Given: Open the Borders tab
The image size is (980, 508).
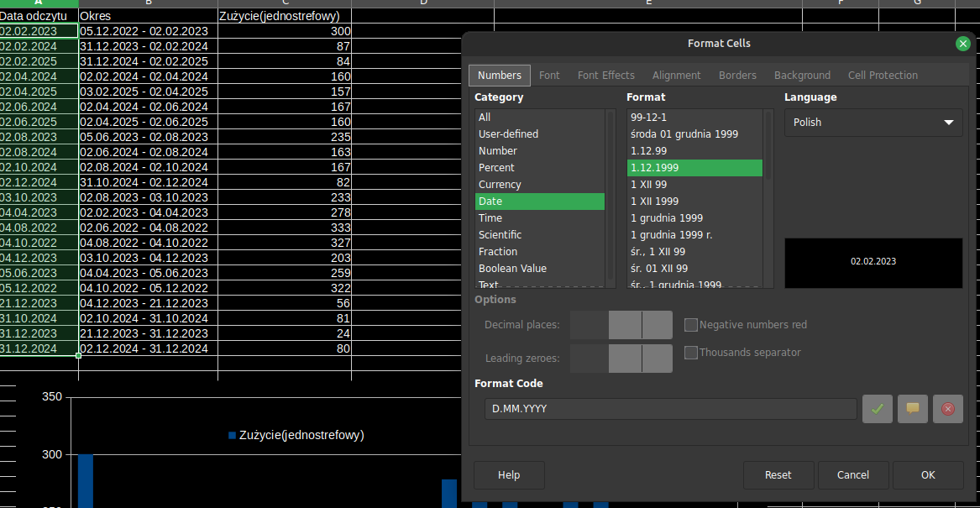Looking at the screenshot, I should coord(737,75).
